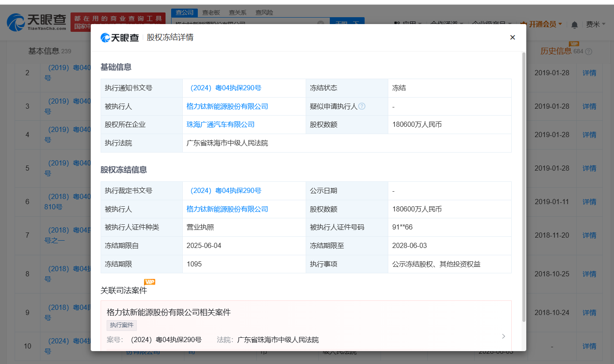614x364 pixels.
Task: Expand the related case card chevron arrow
Action: pyautogui.click(x=503, y=336)
